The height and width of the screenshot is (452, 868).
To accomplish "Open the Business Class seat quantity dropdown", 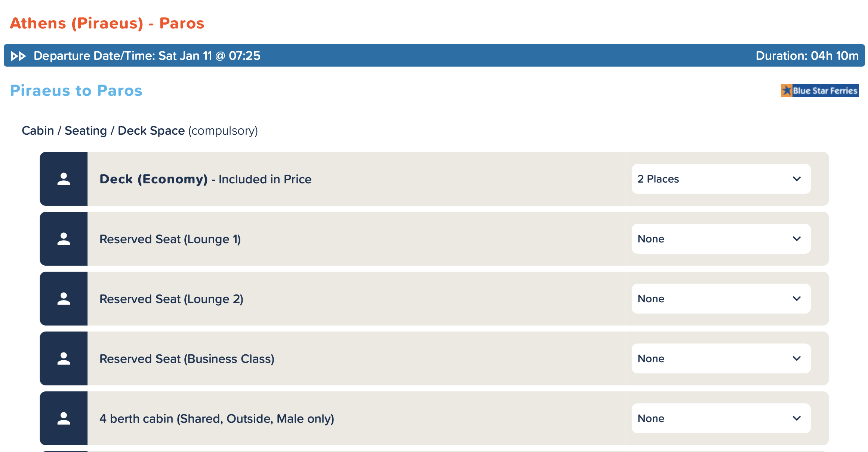I will pos(721,358).
